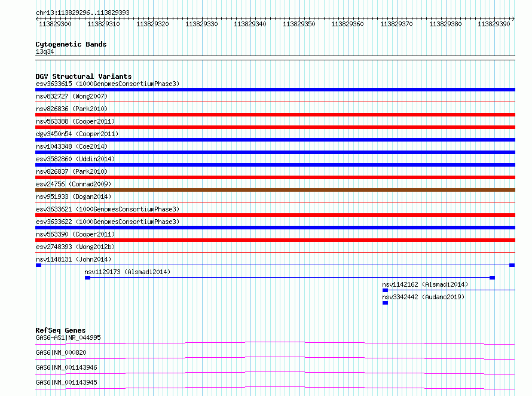Screen dimensions: 532x396
Task: Open esv3582860 (Uddin2014) variant
Action: click(75, 159)
